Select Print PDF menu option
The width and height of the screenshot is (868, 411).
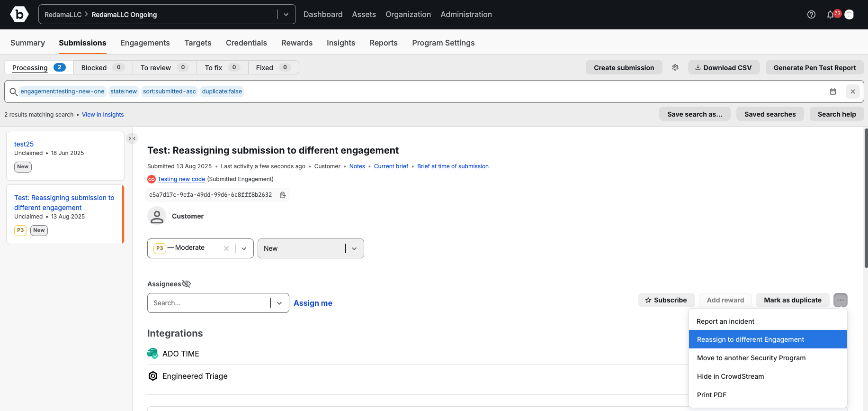coord(768,395)
